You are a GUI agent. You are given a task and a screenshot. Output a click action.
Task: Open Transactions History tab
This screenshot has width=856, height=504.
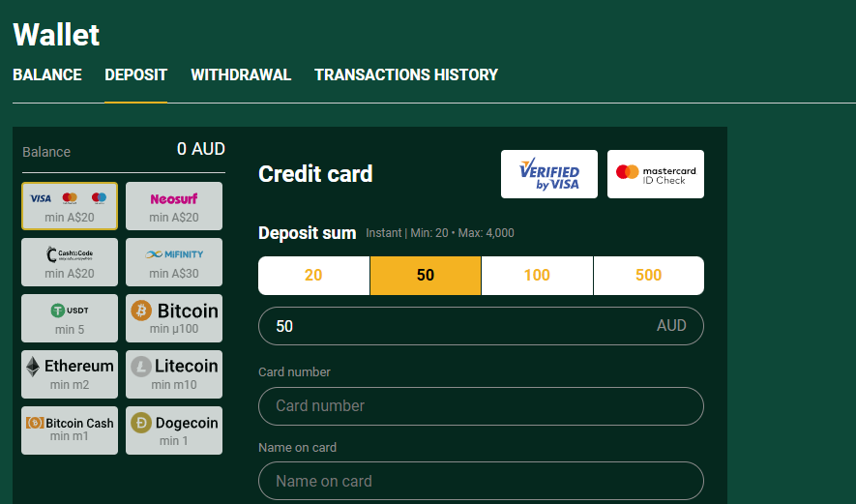(406, 74)
